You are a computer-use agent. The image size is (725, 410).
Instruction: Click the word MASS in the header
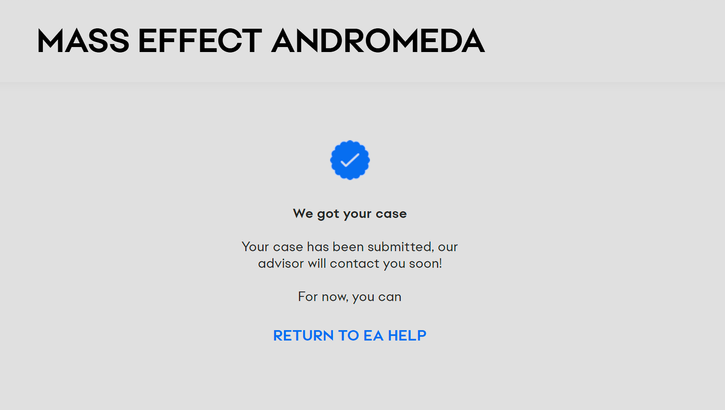(82, 41)
